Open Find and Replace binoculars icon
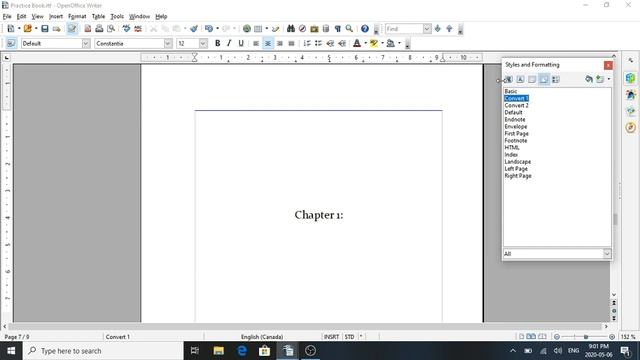 click(291, 29)
